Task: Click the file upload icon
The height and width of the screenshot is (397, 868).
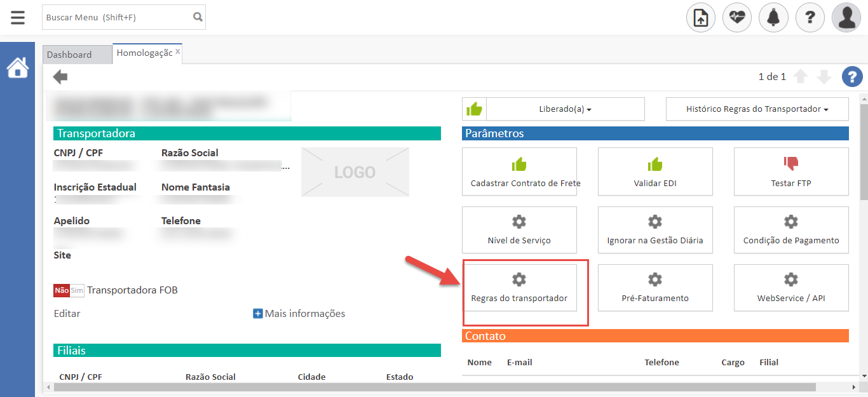Action: tap(700, 18)
